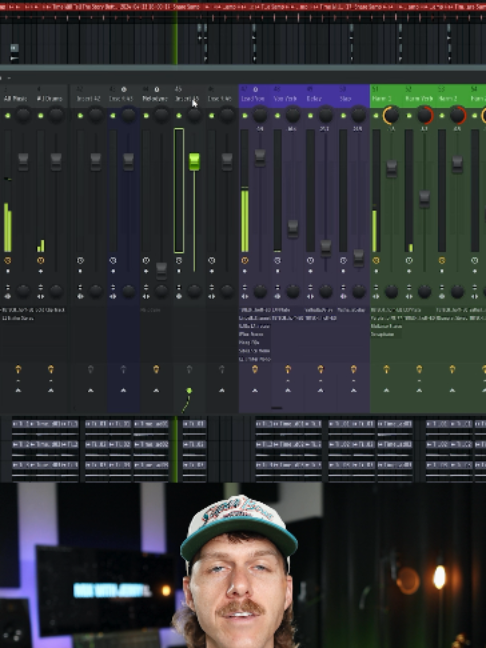Expand the Harm 1 routing up-arrow

click(x=386, y=391)
